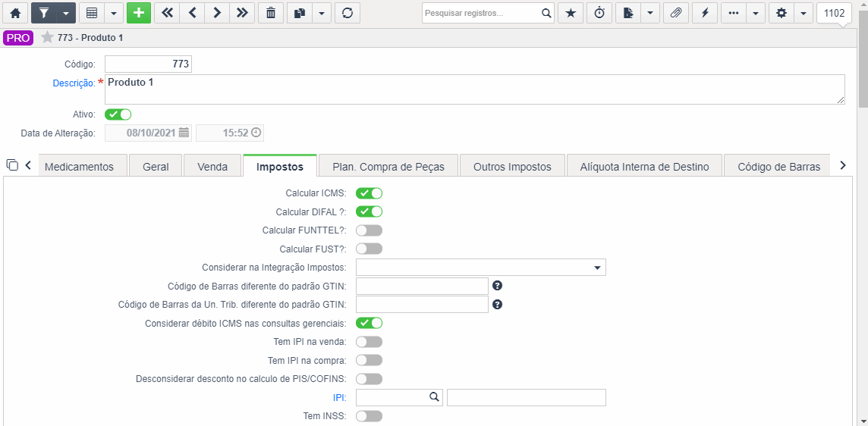Open help icon for Un. Trib. GTIN
Viewport: 868px width, 426px height.
pyautogui.click(x=497, y=304)
